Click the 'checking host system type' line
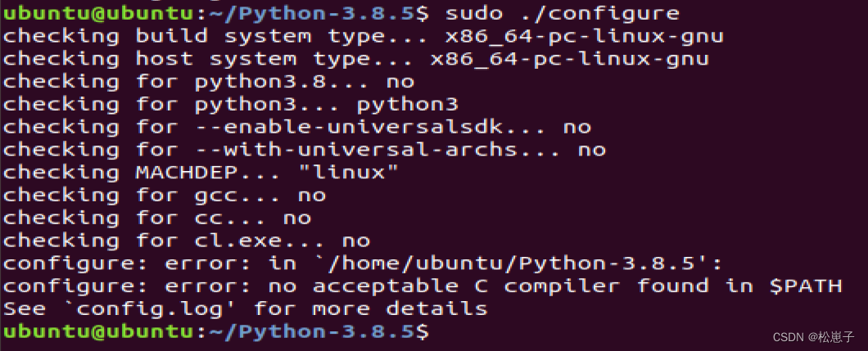Screen dimensions: 868x351 [x=355, y=59]
